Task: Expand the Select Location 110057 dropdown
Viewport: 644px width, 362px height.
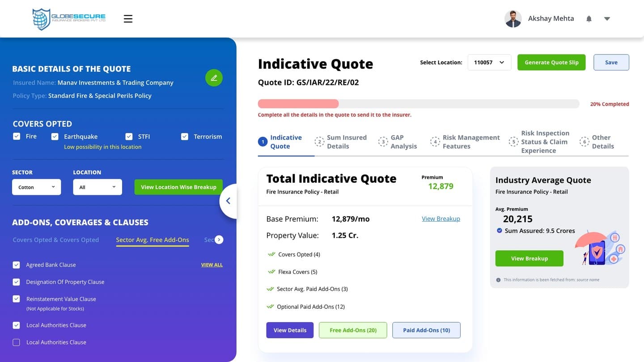Action: pos(489,63)
